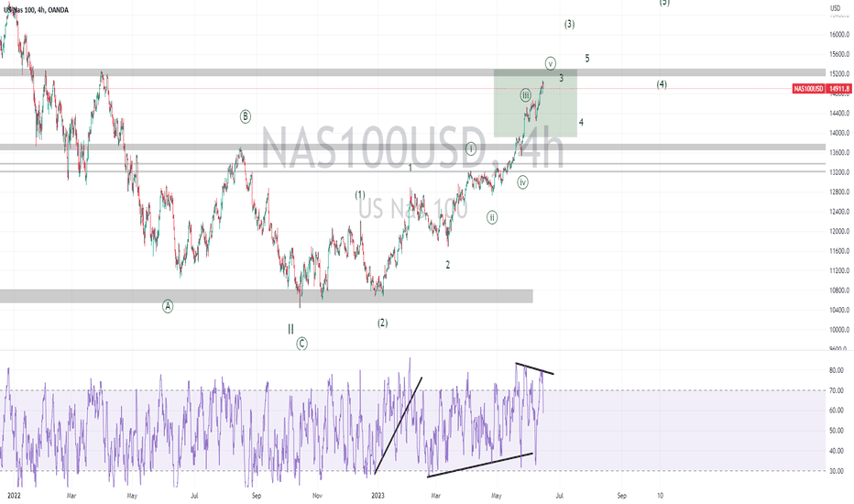
Task: Click the 14000.0 price axis label
Action: [839, 133]
